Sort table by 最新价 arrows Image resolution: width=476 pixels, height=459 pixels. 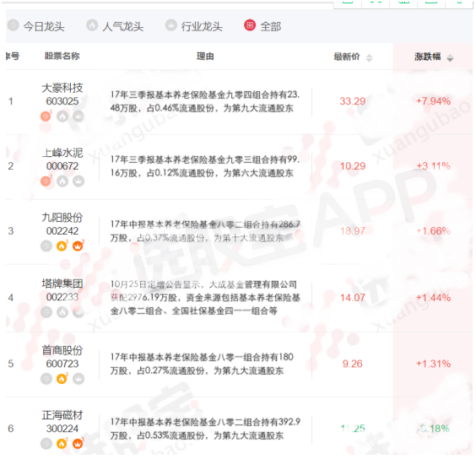[x=369, y=57]
